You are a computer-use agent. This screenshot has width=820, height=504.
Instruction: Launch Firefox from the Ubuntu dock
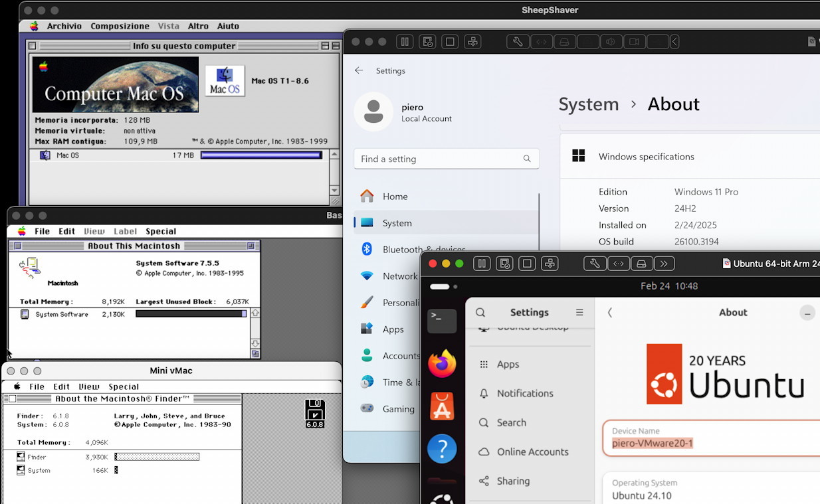442,364
